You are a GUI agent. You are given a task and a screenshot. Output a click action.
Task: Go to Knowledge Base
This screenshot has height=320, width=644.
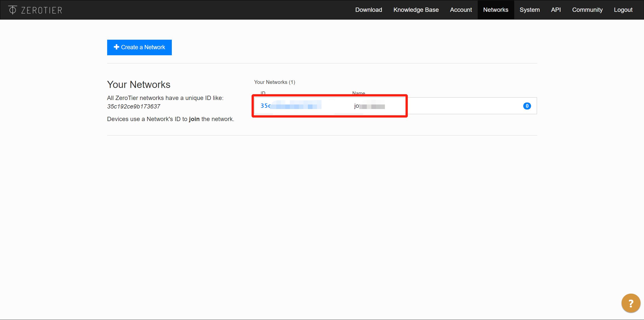coord(416,10)
